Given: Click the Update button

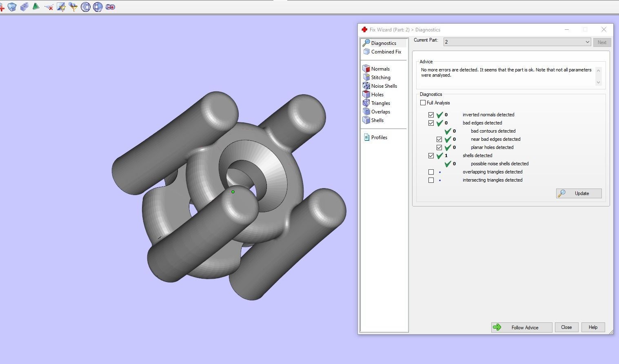Looking at the screenshot, I should tap(579, 193).
